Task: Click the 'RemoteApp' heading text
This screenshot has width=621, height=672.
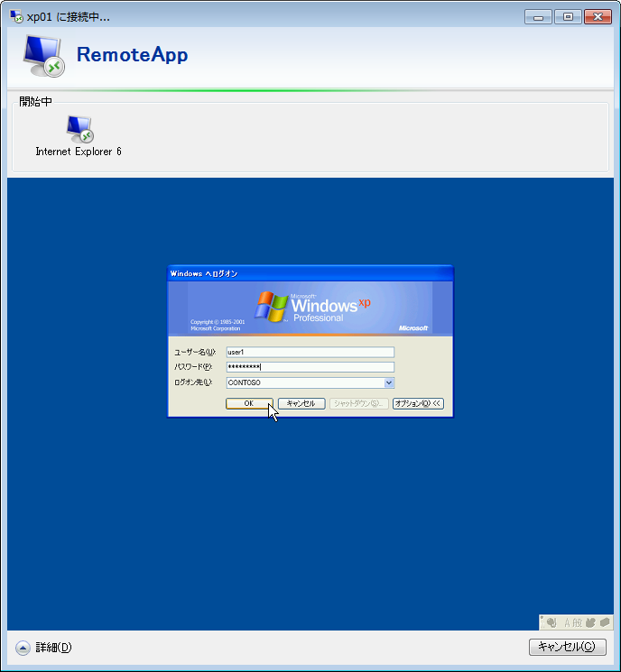Action: [x=132, y=55]
